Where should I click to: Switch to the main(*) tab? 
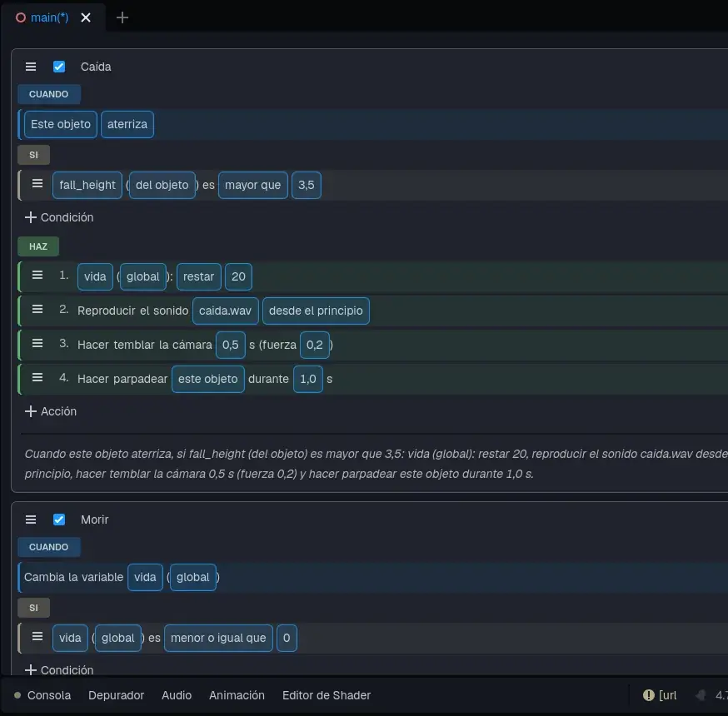click(x=49, y=17)
